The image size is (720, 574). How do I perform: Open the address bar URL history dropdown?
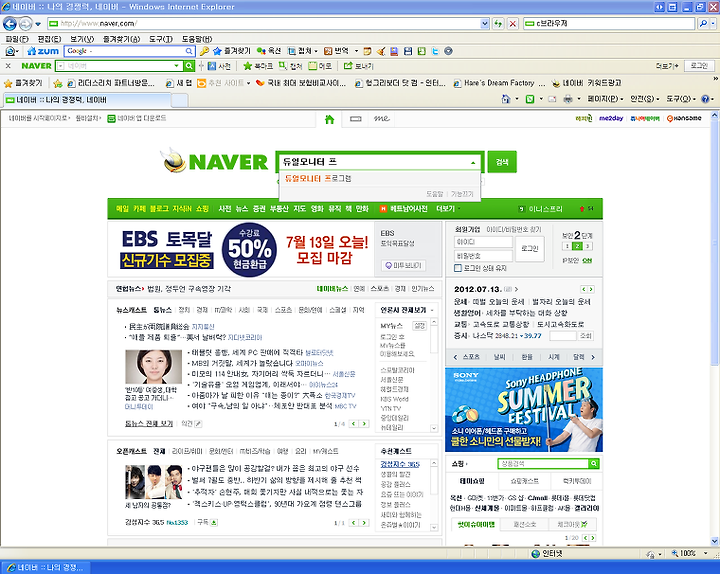point(485,23)
